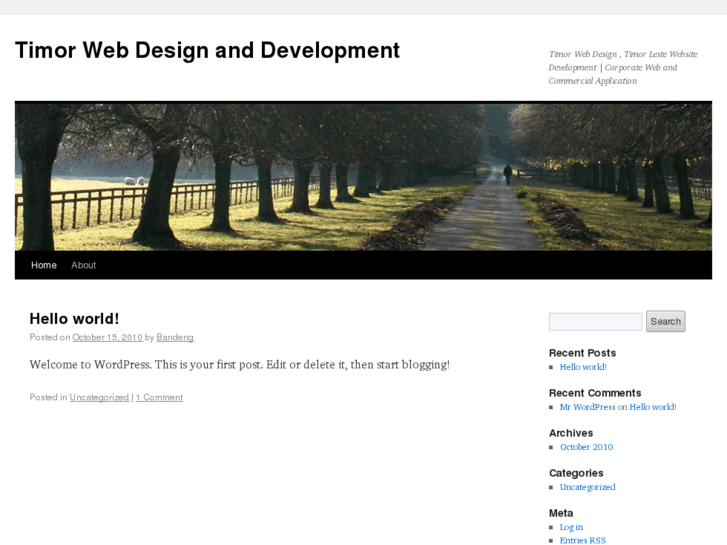Open Hello world! under Recent Comments

[653, 407]
